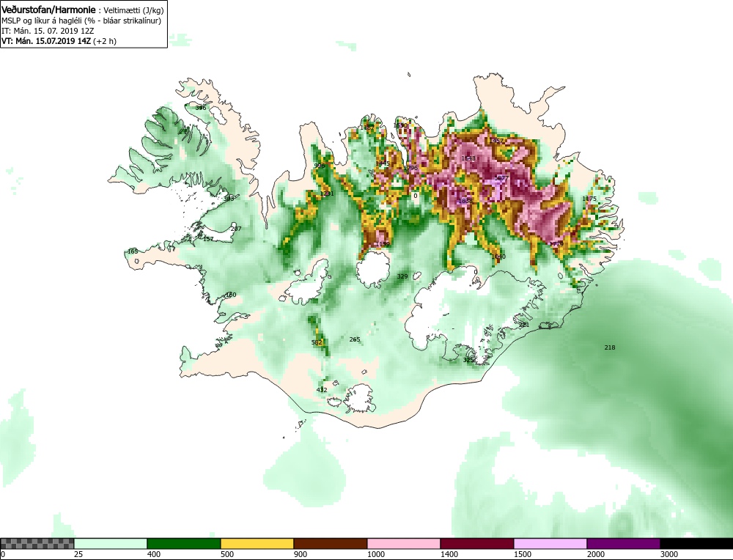Click the 'Veltimætti (J/kg)' heading text
Screen dimensions: 733x560
pyautogui.click(x=133, y=10)
